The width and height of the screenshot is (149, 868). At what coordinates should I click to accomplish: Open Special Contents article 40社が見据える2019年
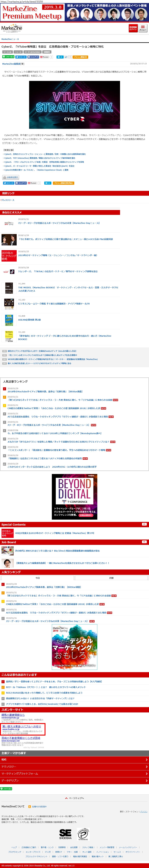[55, 533]
